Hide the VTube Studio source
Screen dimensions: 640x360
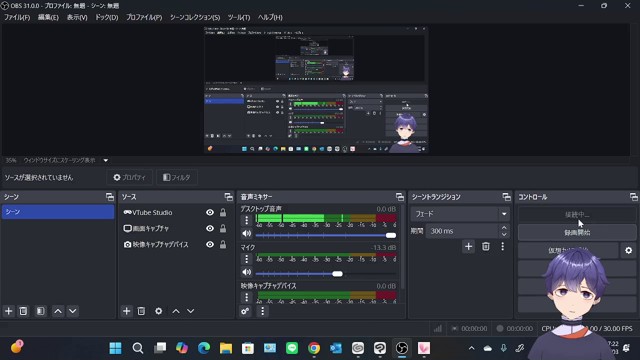point(210,212)
